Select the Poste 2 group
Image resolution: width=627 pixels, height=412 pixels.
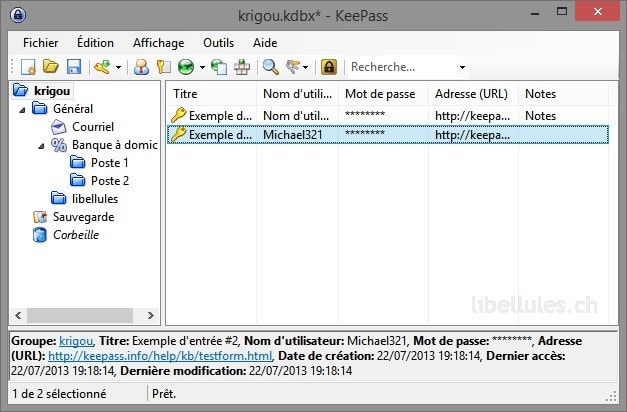tap(110, 181)
